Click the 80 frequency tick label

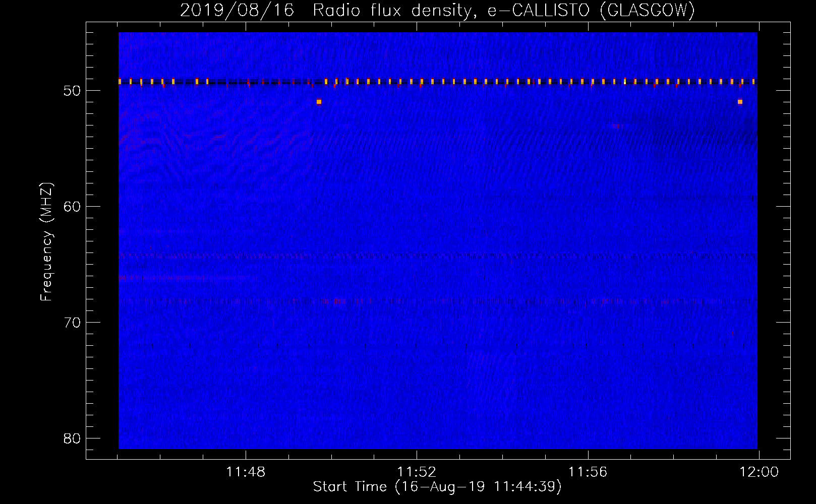tap(72, 438)
